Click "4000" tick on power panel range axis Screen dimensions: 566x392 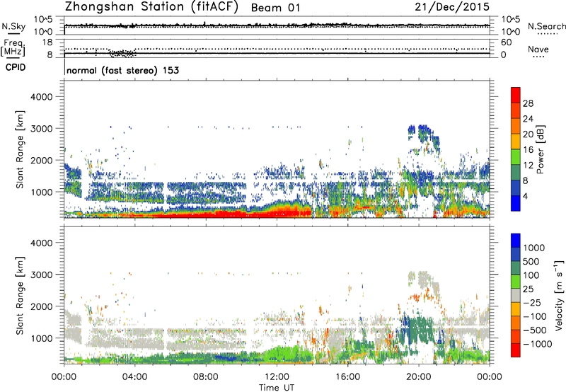pos(42,97)
